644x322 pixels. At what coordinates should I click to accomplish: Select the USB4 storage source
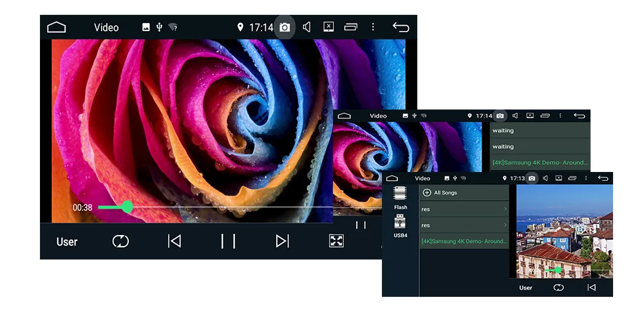(400, 226)
